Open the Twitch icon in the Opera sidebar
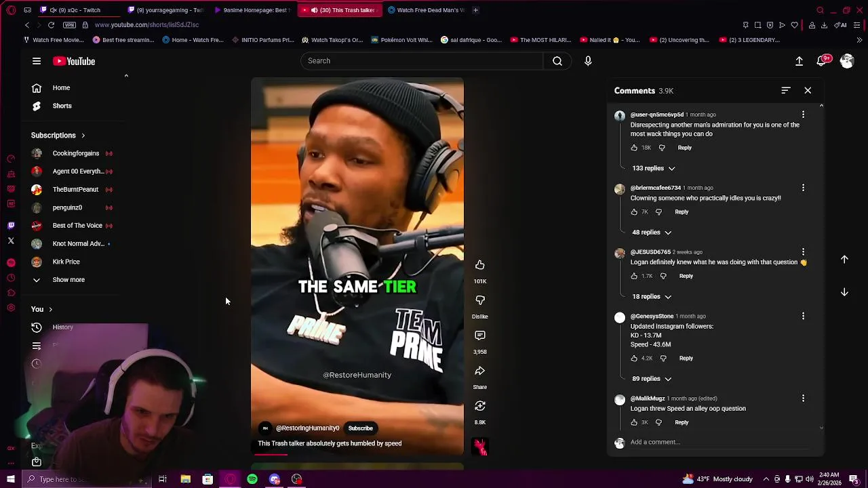This screenshot has width=868, height=488. 11,226
